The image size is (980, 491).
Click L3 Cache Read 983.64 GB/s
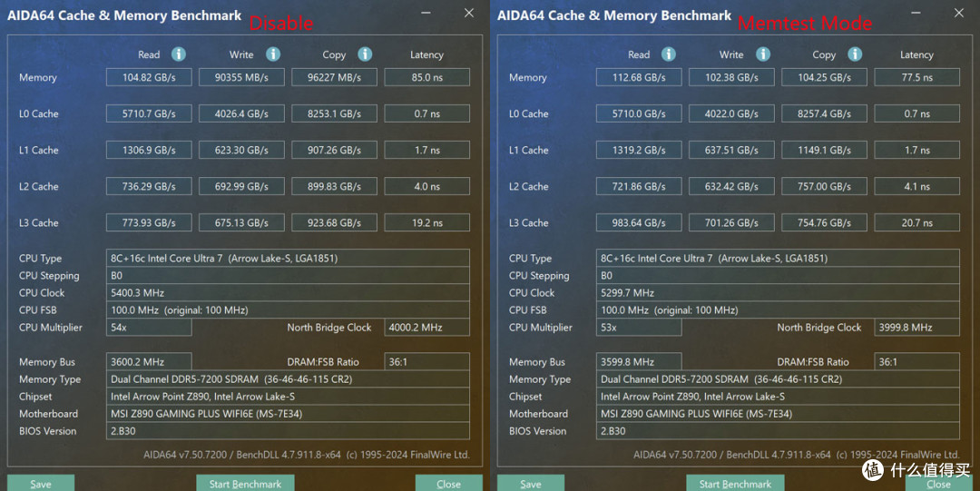(639, 222)
